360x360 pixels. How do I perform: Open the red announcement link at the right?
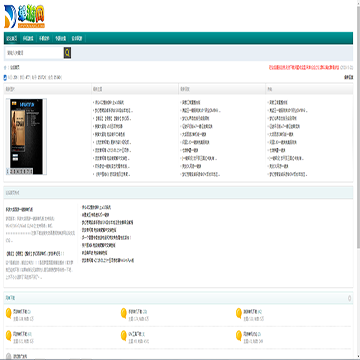(x=304, y=68)
